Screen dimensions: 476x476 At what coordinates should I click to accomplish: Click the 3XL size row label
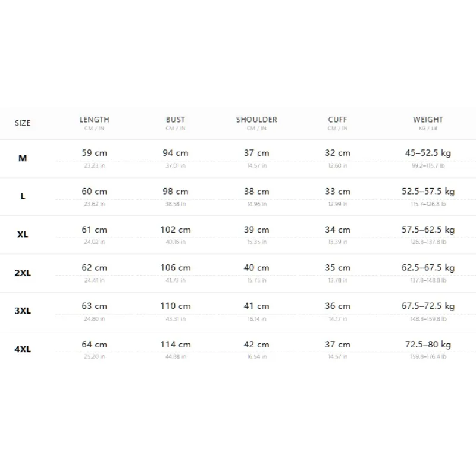23,311
